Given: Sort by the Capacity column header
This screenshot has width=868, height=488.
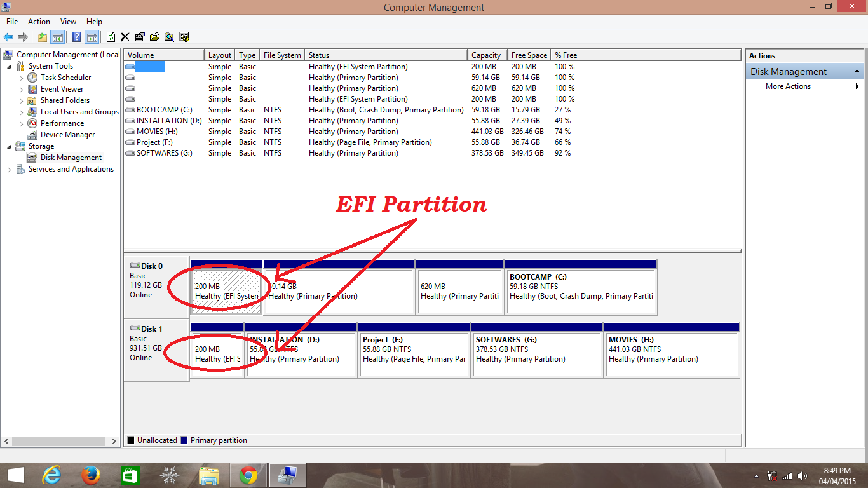Looking at the screenshot, I should point(487,55).
